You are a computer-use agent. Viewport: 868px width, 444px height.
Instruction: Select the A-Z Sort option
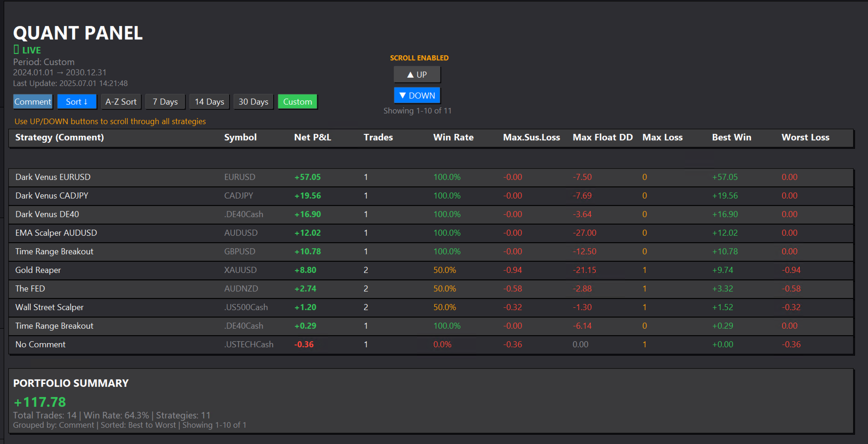121,101
